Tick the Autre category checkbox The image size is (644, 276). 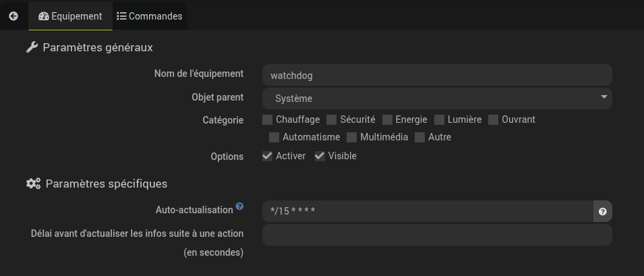420,138
